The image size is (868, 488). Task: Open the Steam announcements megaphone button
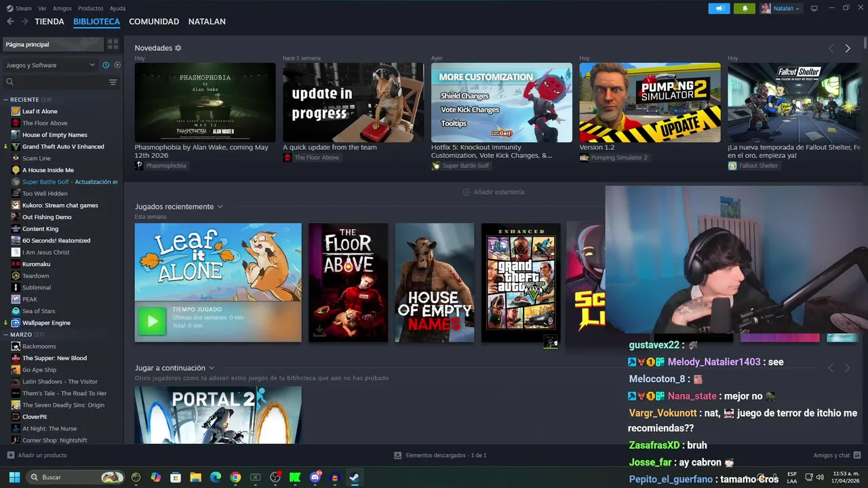click(719, 8)
